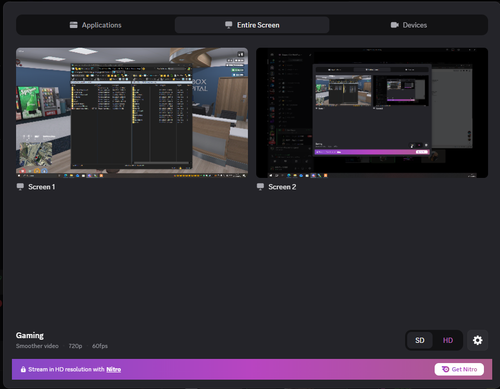The image size is (500, 389).
Task: Click the lock icon in Nitro banner
Action: point(23,369)
